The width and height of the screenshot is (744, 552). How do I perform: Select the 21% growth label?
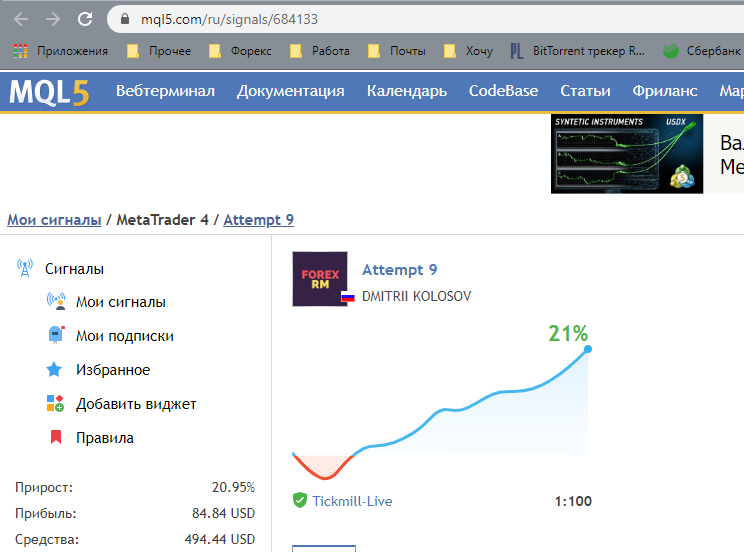[x=568, y=333]
